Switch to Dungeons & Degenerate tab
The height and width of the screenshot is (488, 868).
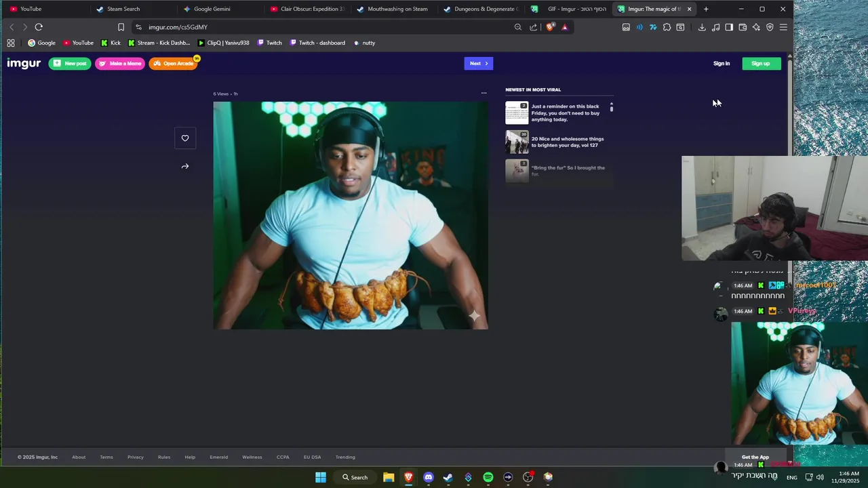click(480, 9)
